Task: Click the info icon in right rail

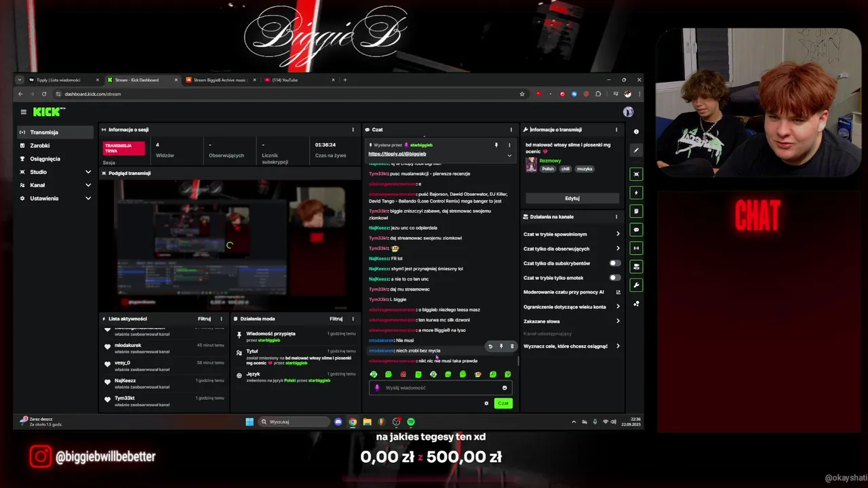Action: click(x=636, y=131)
